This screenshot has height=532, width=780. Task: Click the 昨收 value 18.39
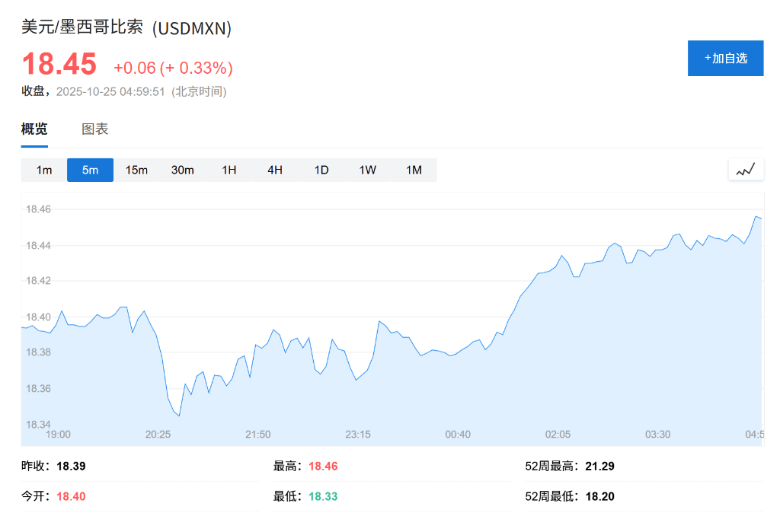tap(72, 466)
